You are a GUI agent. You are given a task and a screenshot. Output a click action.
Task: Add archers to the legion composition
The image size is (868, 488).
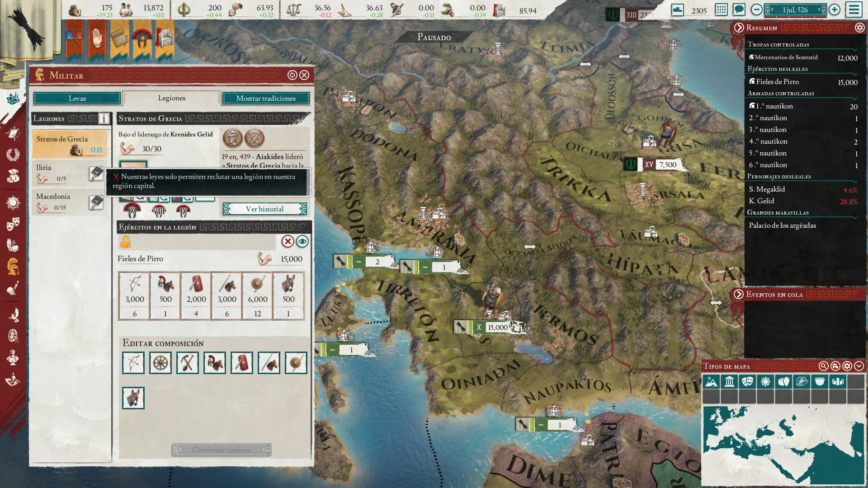(133, 363)
